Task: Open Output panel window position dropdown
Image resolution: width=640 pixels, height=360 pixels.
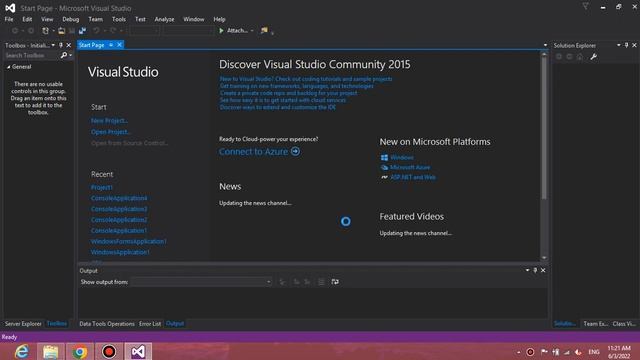Action: pos(527,270)
